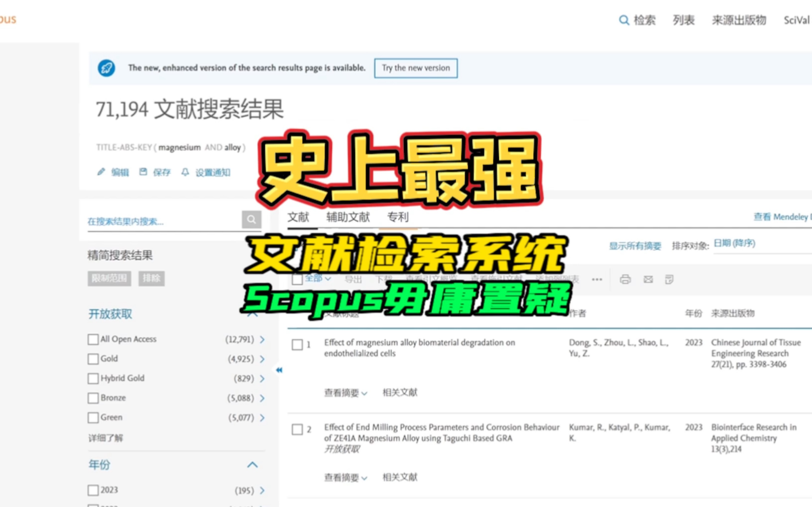Expand 查看摘要 for result 1
Screen dimensions: 812x507
pyautogui.click(x=346, y=393)
